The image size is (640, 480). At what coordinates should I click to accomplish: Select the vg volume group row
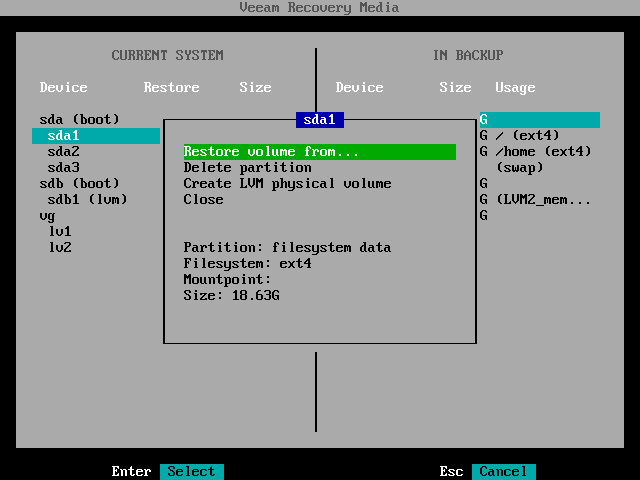(47, 216)
